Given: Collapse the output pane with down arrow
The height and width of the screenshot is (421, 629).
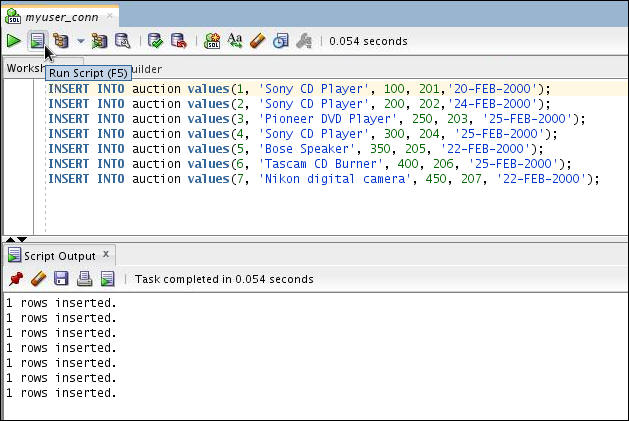Looking at the screenshot, I should pos(22,239).
